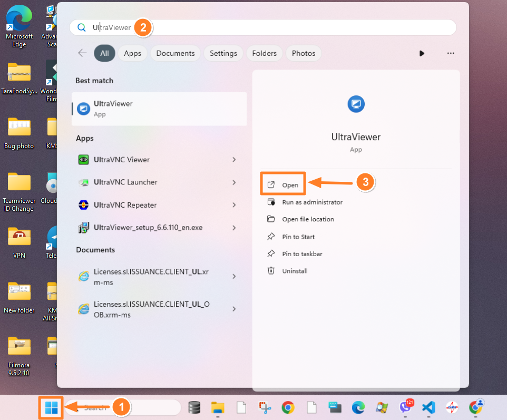Open the red and white taskbar icon after VS Code
Viewport: 507px width, 420px height.
coord(452,407)
